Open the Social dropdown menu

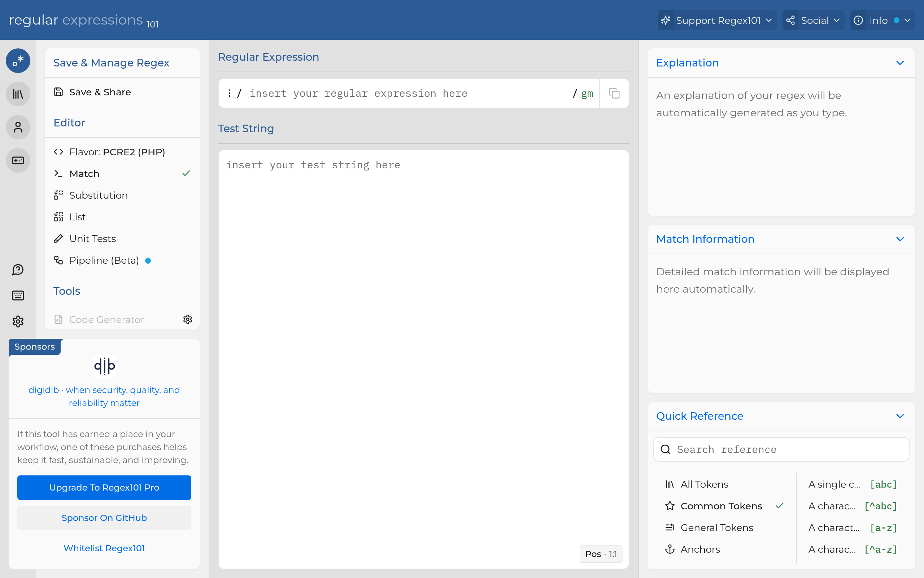813,20
